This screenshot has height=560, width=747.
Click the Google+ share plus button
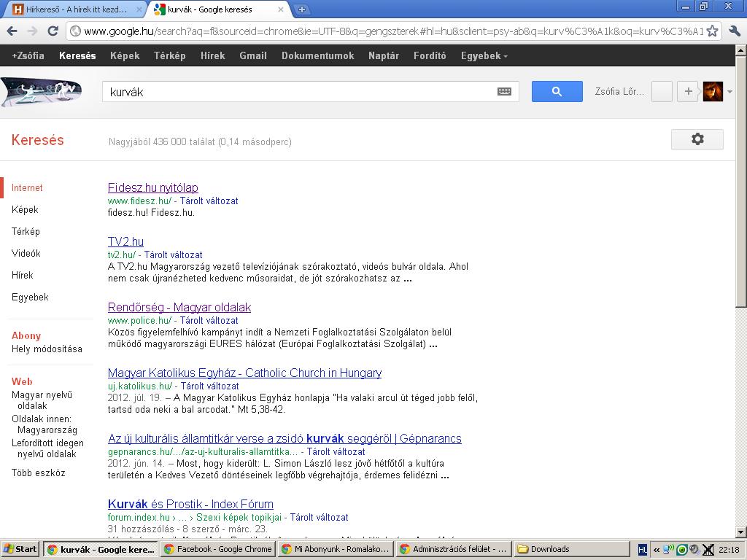pos(688,91)
